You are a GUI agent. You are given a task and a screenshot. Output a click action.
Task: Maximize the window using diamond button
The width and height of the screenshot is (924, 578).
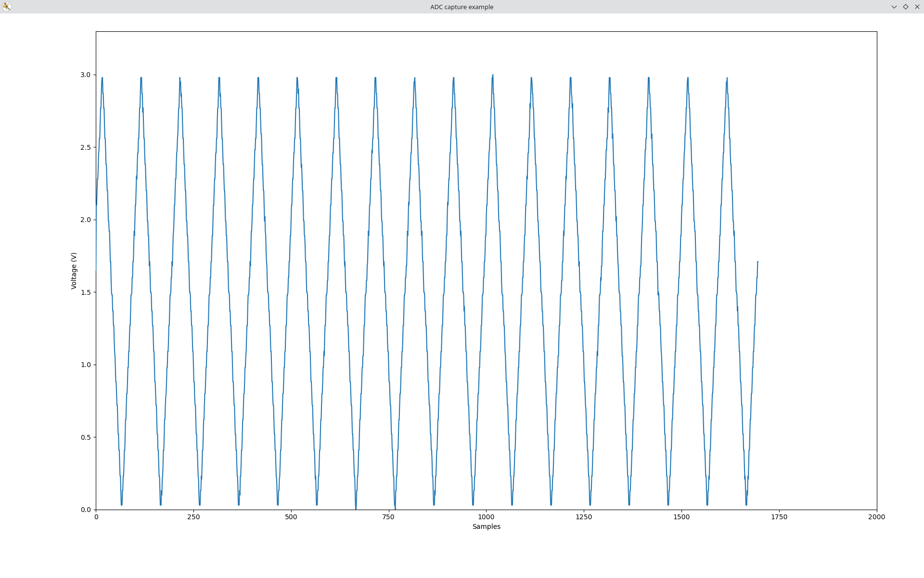click(906, 7)
